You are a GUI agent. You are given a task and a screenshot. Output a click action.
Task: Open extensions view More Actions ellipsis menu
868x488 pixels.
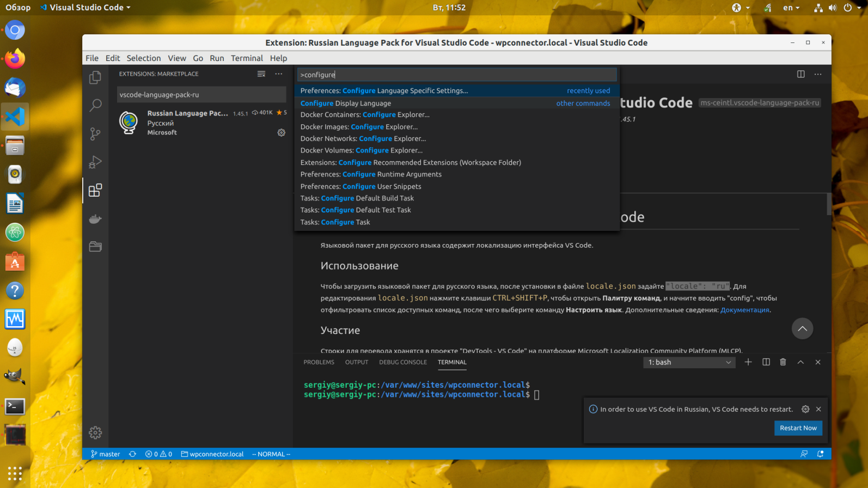tap(279, 74)
